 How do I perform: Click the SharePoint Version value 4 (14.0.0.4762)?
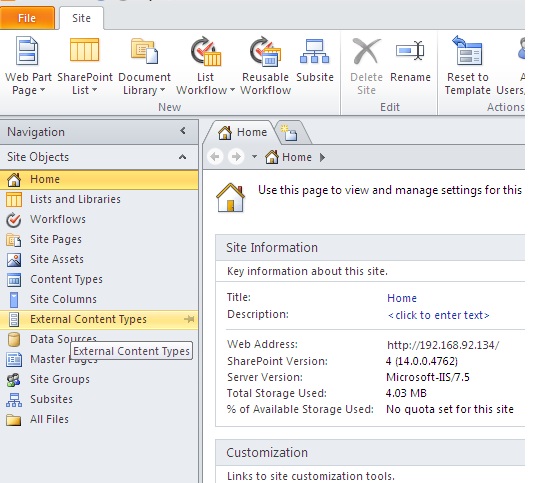422,361
